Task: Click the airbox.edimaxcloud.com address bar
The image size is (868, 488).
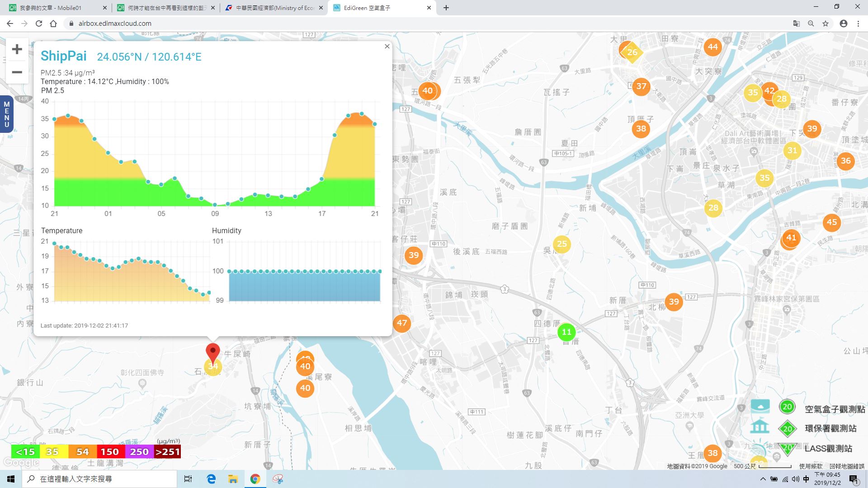Action: [x=425, y=23]
